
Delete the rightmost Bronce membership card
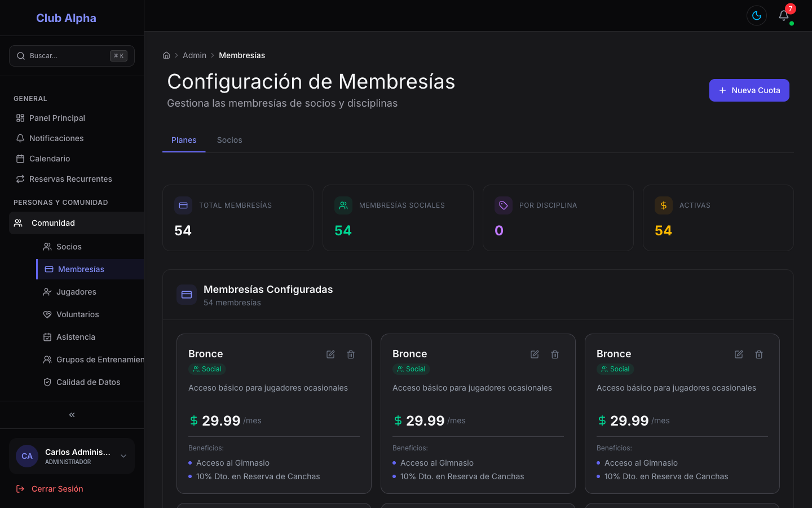(759, 354)
